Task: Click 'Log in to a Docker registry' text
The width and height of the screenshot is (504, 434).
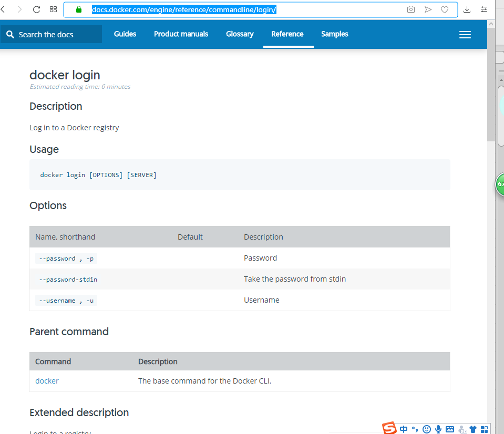Action: point(74,128)
